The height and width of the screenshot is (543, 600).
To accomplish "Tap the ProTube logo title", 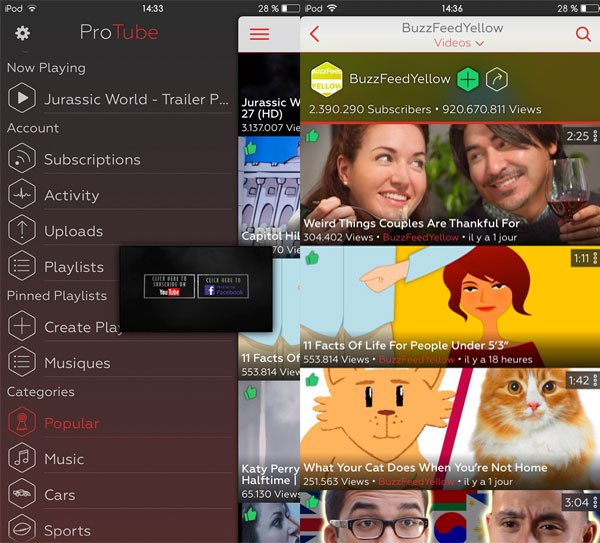I will pos(119,32).
